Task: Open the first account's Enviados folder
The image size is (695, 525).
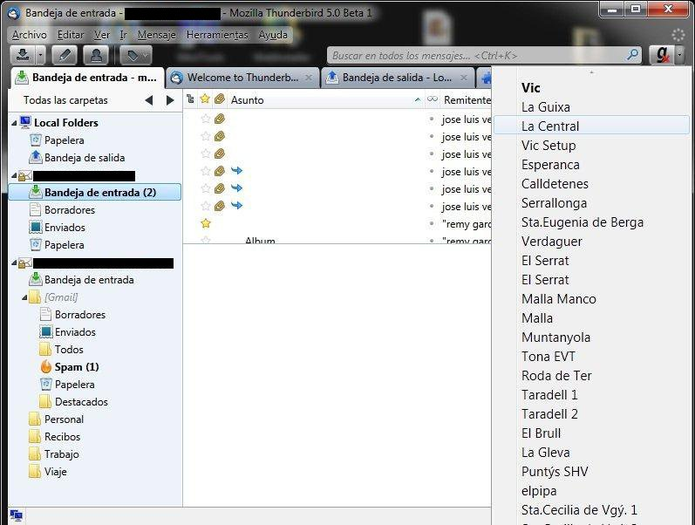Action: click(x=65, y=227)
